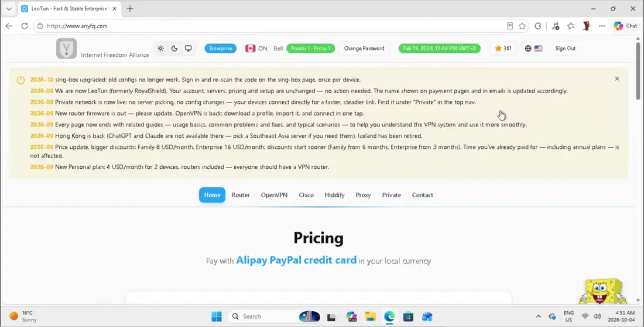The width and height of the screenshot is (644, 327).
Task: Click the announcement banner warning icon
Action: click(x=20, y=80)
